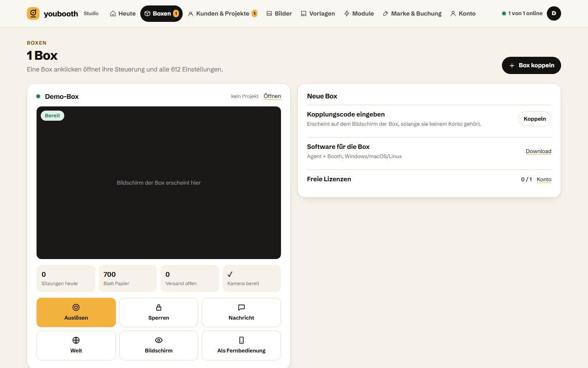
Task: Click the Demo-Box screen preview
Action: pyautogui.click(x=159, y=183)
